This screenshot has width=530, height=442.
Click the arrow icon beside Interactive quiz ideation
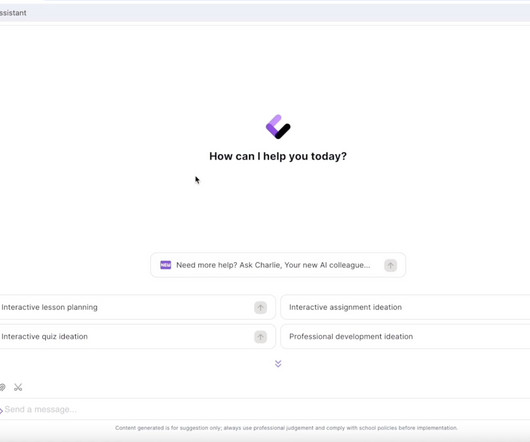coord(260,337)
